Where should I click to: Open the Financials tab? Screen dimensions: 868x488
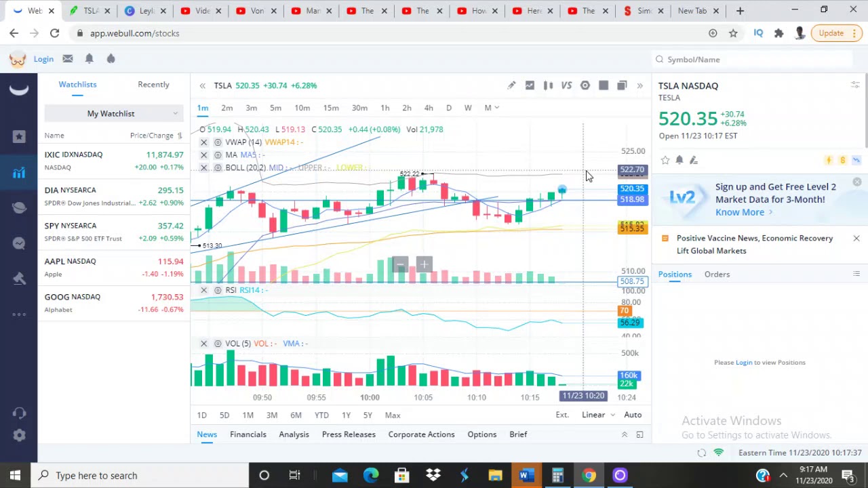click(248, 434)
